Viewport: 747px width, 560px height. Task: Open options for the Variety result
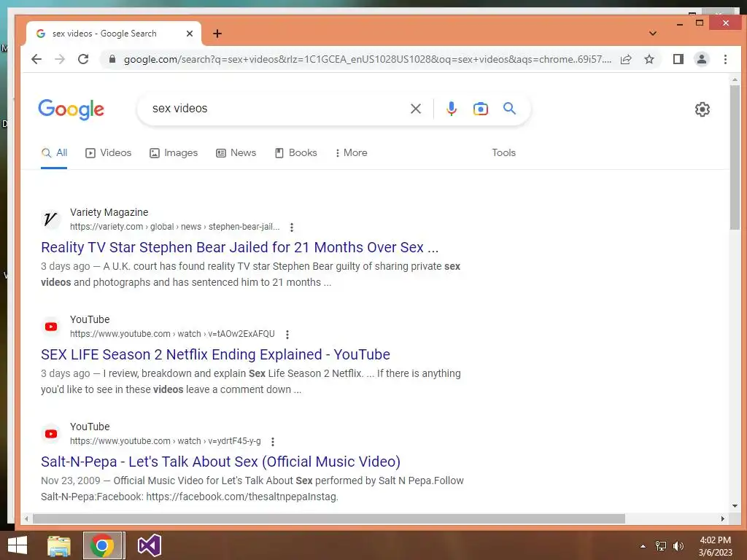tap(292, 227)
